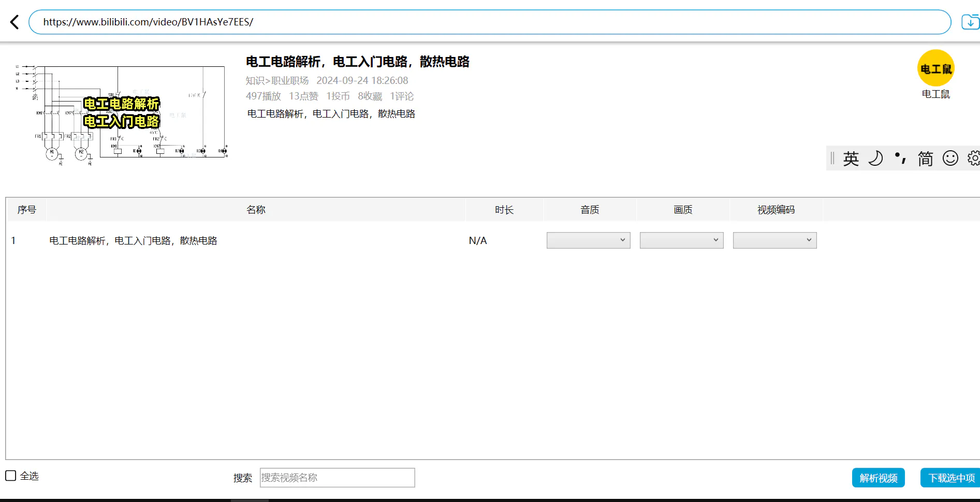Viewport: 980px width, 502px height.
Task: Toggle the IME punctuation mode icon
Action: point(900,159)
